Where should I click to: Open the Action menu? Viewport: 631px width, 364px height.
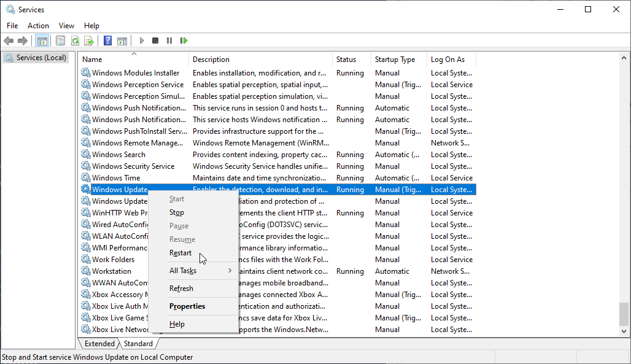(38, 25)
